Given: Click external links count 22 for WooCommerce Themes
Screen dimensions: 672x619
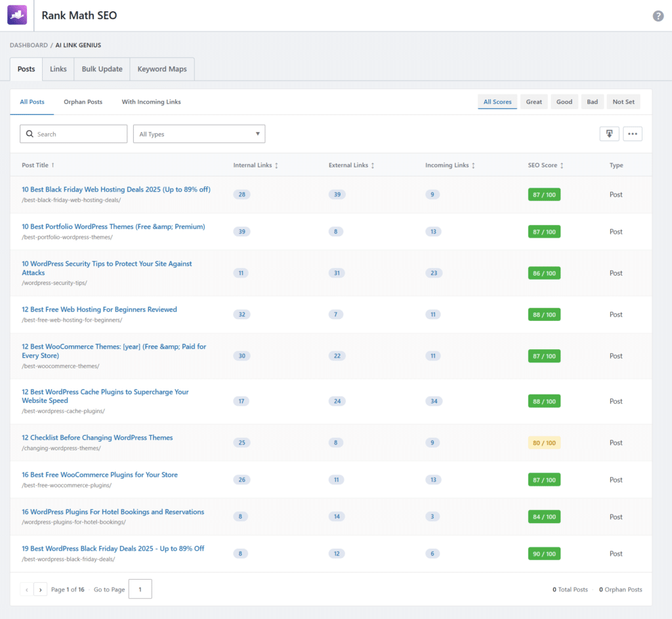Looking at the screenshot, I should click(x=337, y=356).
